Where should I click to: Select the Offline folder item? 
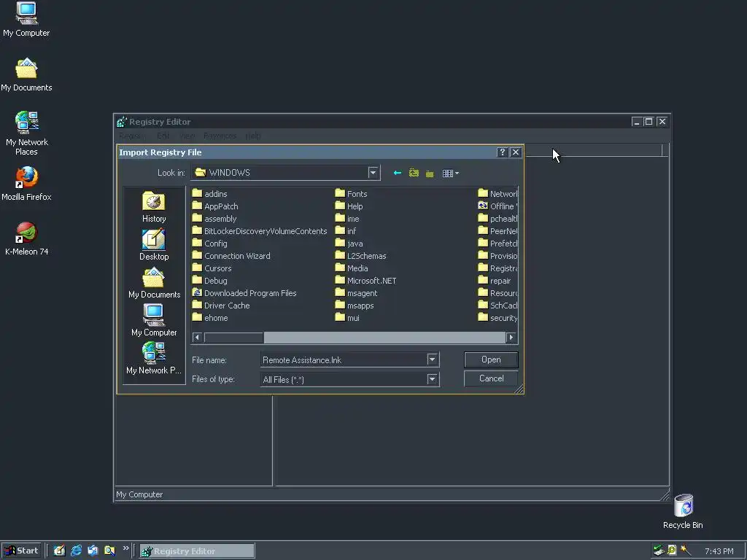[498, 206]
